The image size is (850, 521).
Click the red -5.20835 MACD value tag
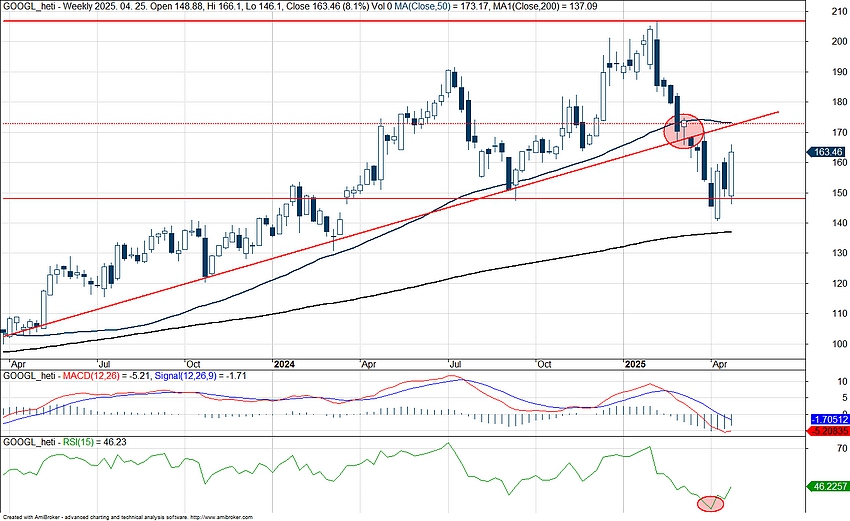(828, 431)
